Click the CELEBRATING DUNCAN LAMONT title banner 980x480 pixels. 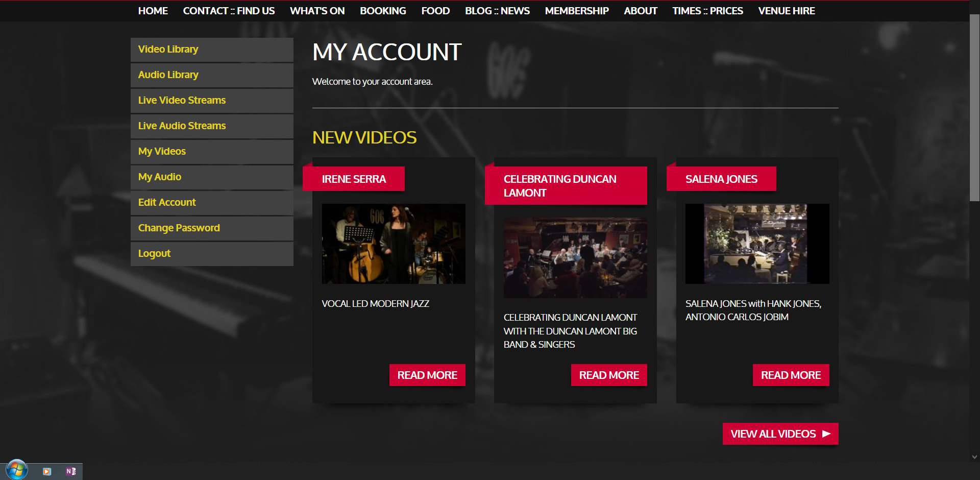pyautogui.click(x=566, y=185)
